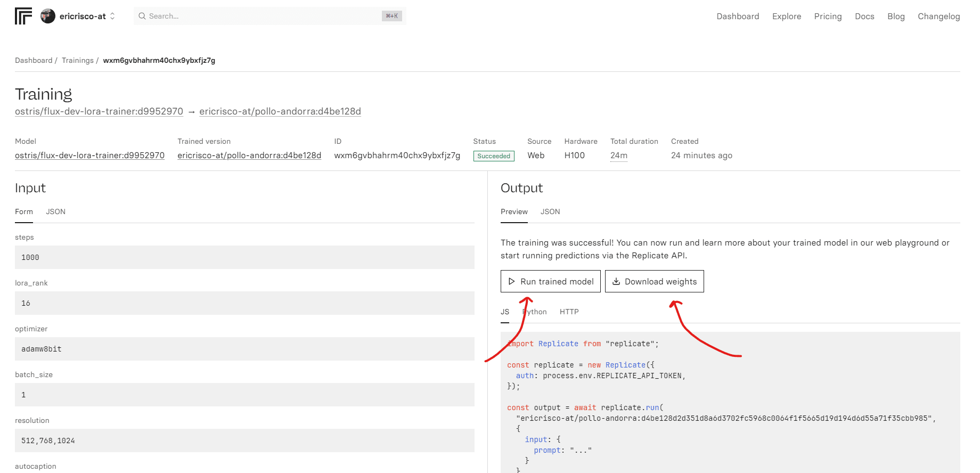Open Explore in top navigation
Screen dimensions: 980x473
(787, 17)
